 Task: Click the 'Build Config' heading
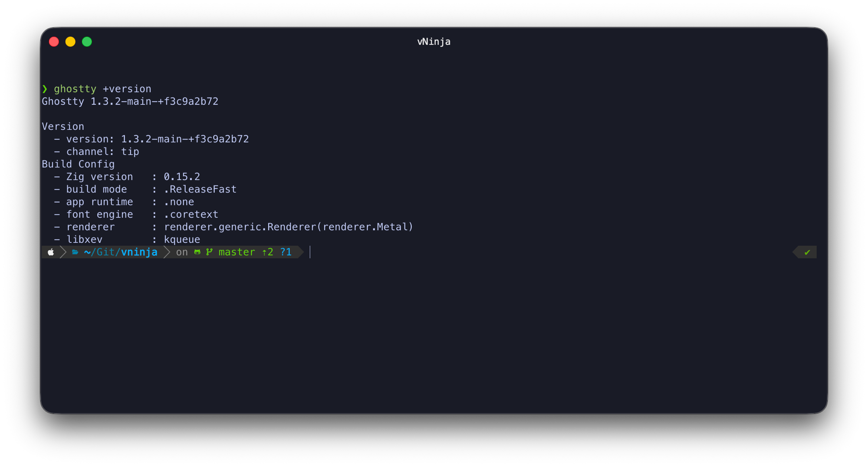(78, 164)
